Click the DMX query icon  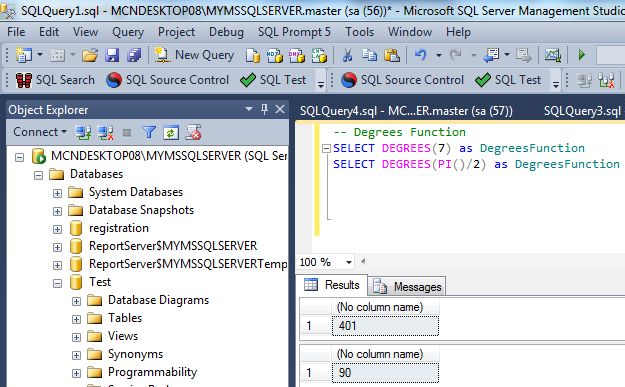click(297, 56)
